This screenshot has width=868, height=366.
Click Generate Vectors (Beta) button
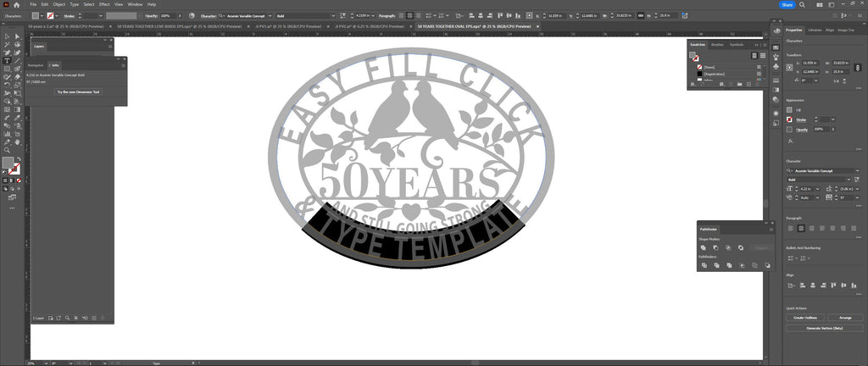825,328
